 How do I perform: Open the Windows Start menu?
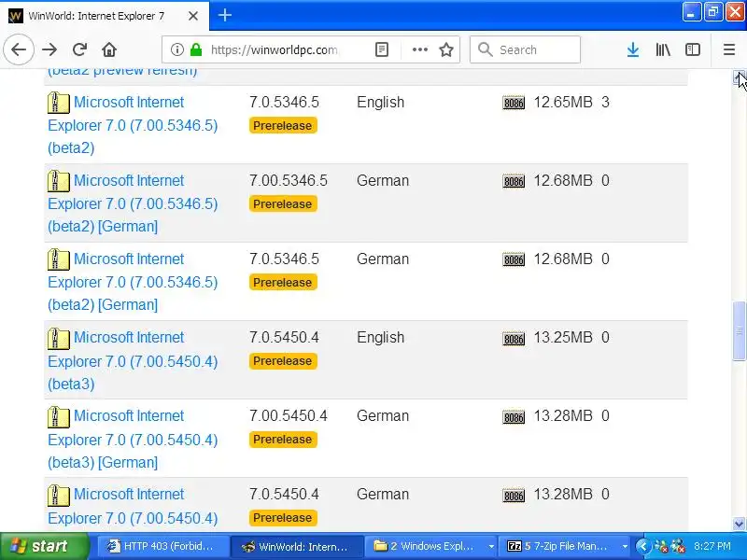(44, 546)
